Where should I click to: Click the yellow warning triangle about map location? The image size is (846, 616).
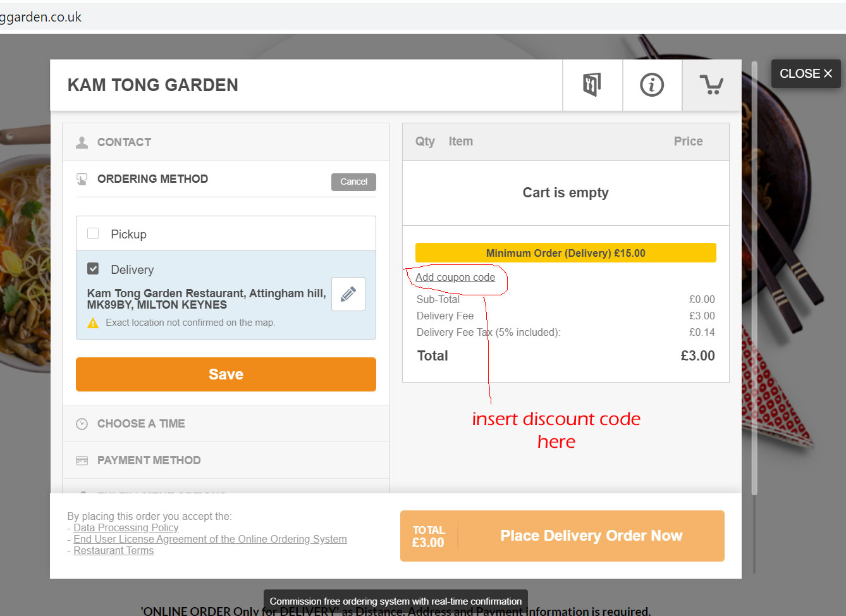click(93, 323)
